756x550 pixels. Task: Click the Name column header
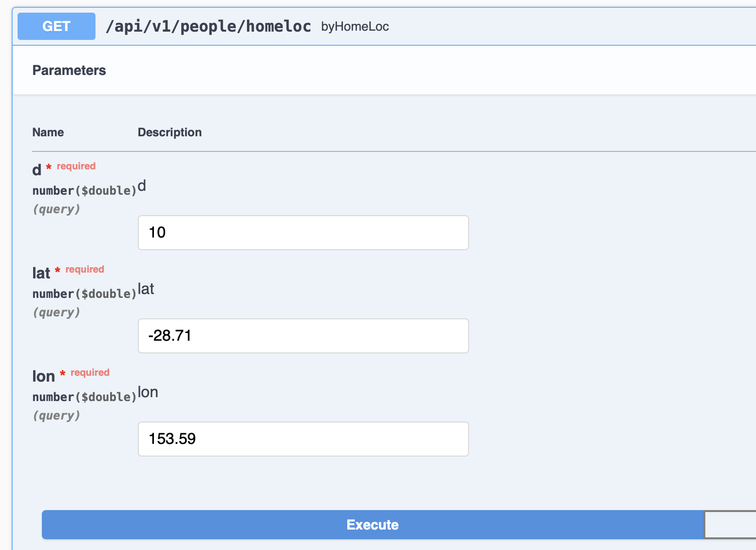coord(48,132)
